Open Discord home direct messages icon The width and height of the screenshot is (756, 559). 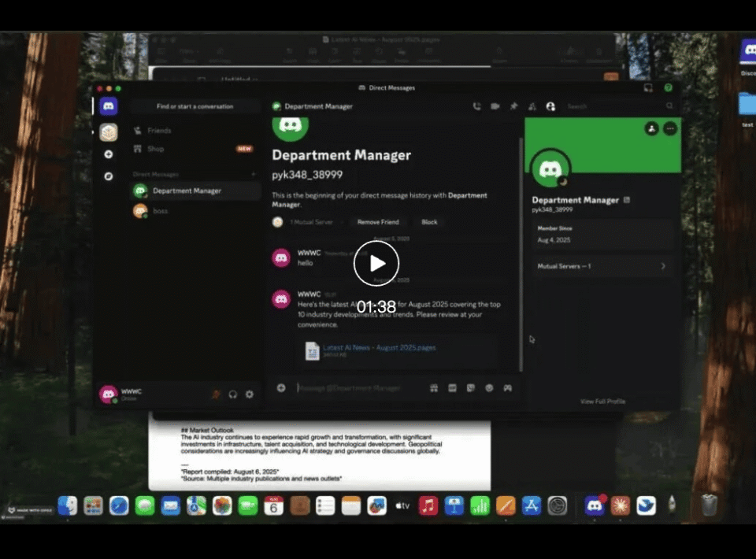pyautogui.click(x=109, y=106)
